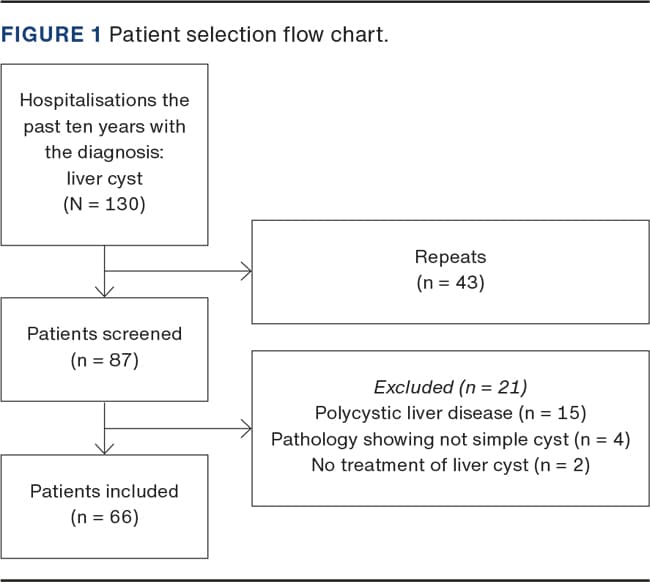
Task: Click the 'Repeats' label
Action: [x=450, y=257]
